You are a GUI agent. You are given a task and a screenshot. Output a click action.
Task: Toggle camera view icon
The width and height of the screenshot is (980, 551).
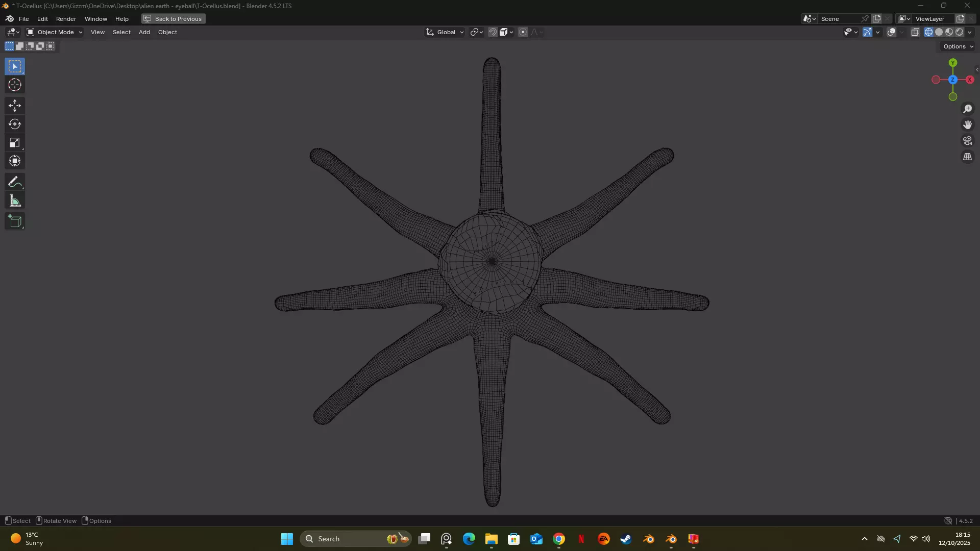967,141
